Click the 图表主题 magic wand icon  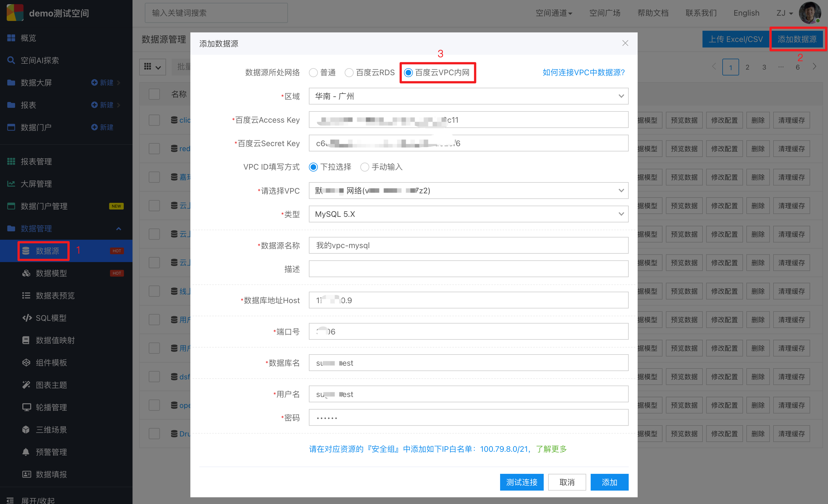pyautogui.click(x=26, y=385)
